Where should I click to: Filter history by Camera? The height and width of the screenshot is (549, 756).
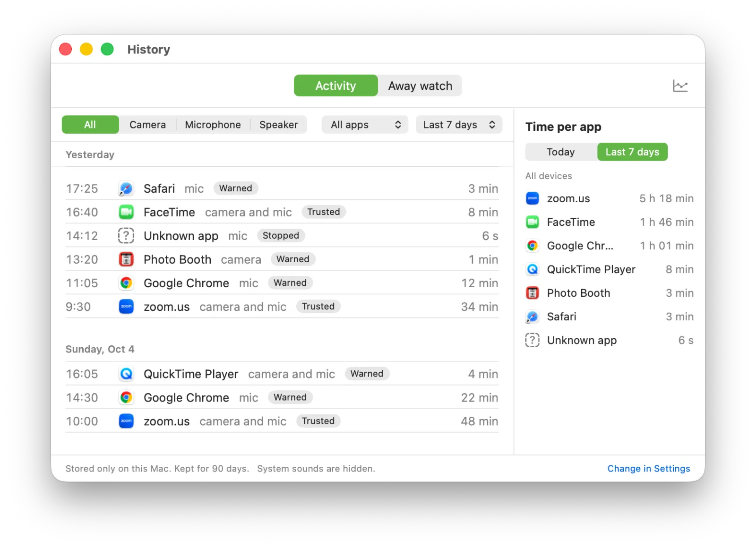(x=147, y=125)
